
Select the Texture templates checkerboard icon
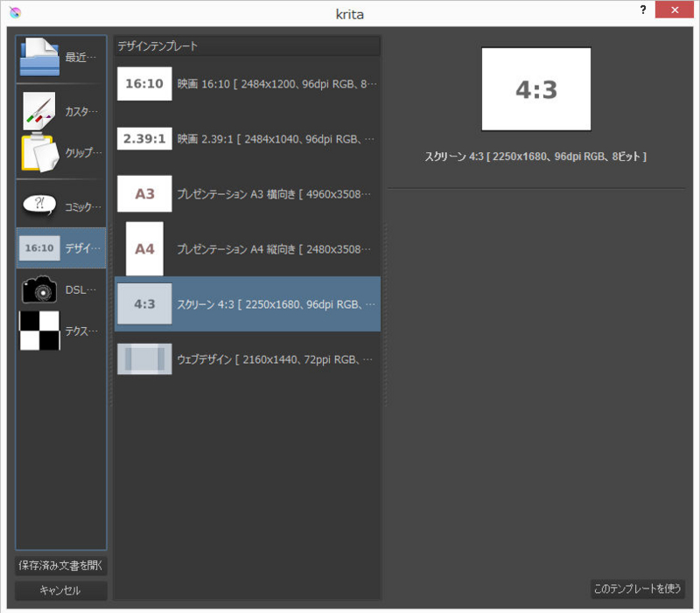39,331
